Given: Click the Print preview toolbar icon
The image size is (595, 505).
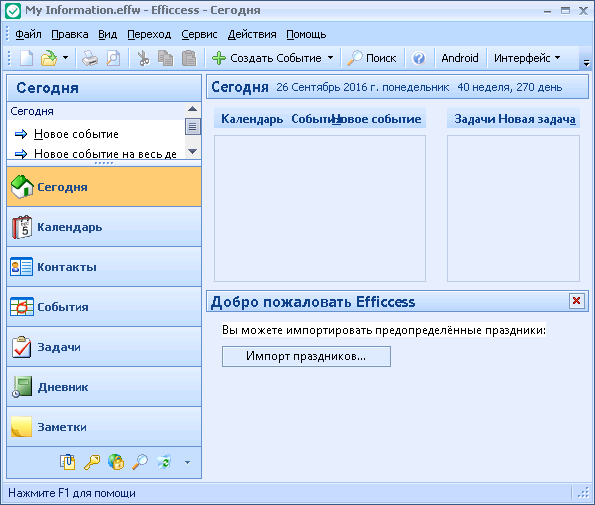Looking at the screenshot, I should click(113, 58).
